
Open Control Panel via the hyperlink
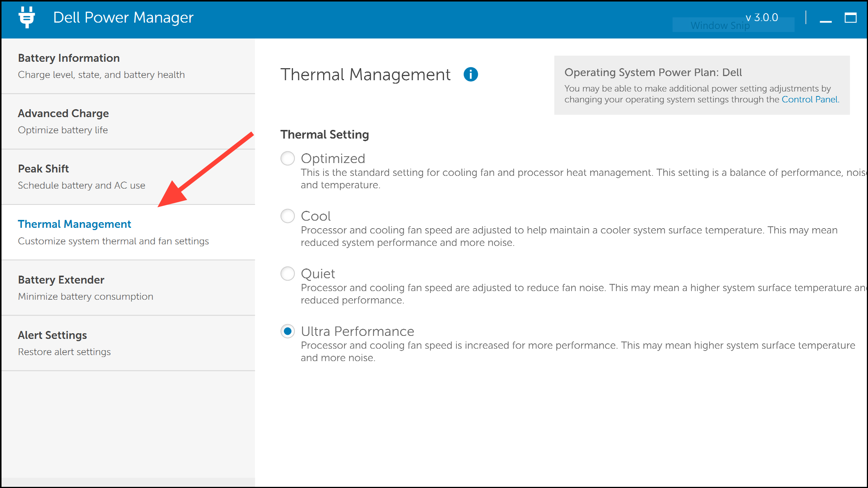tap(810, 99)
